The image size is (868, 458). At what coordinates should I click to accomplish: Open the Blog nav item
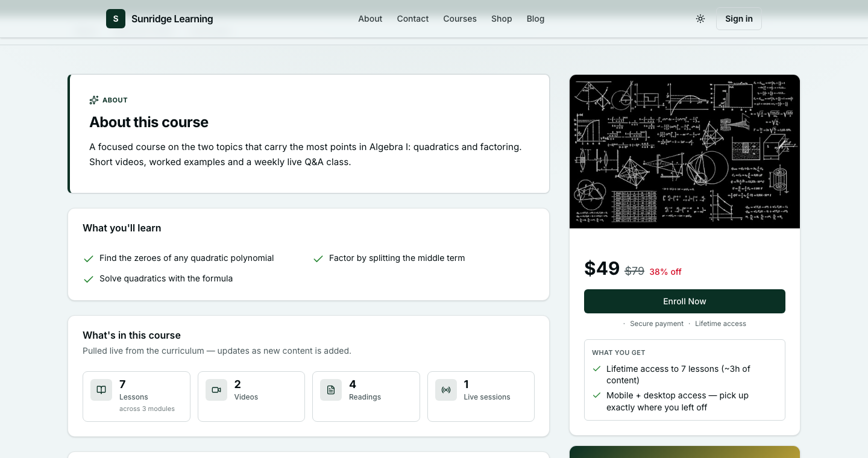tap(535, 19)
